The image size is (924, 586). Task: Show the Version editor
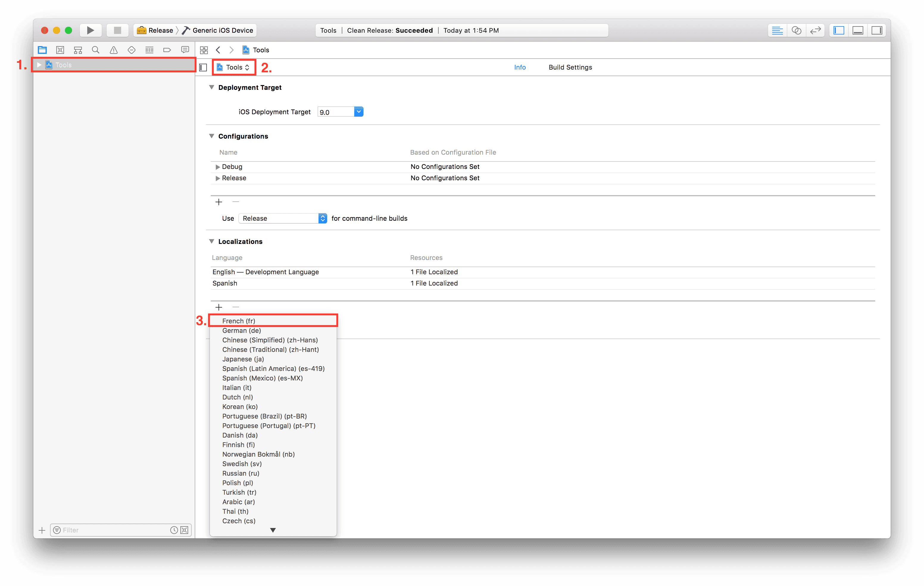tap(815, 30)
